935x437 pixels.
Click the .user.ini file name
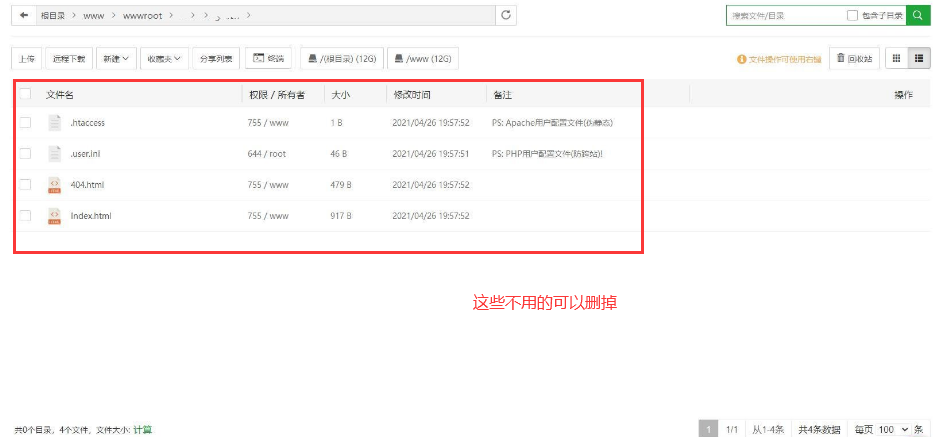click(87, 154)
